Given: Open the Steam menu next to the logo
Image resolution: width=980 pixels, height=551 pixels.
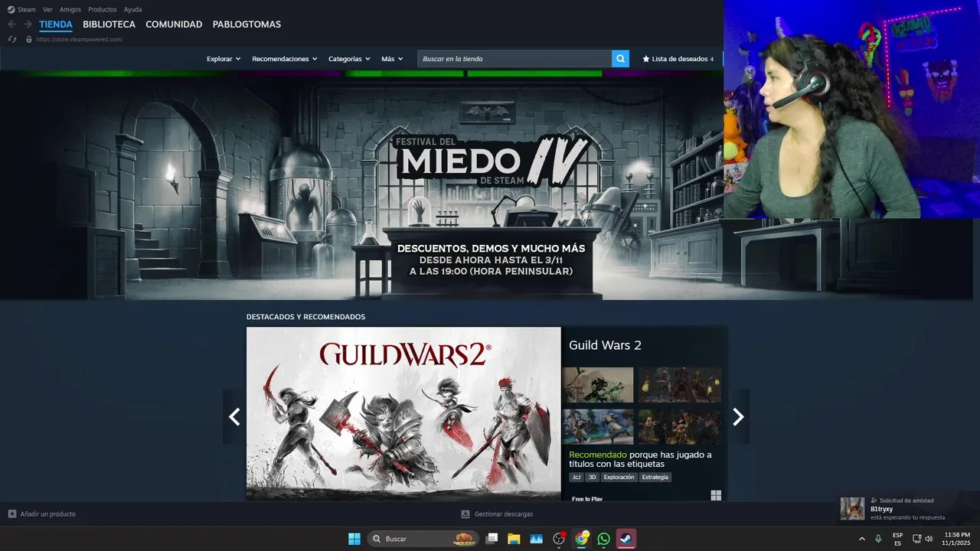Looking at the screenshot, I should pos(27,9).
